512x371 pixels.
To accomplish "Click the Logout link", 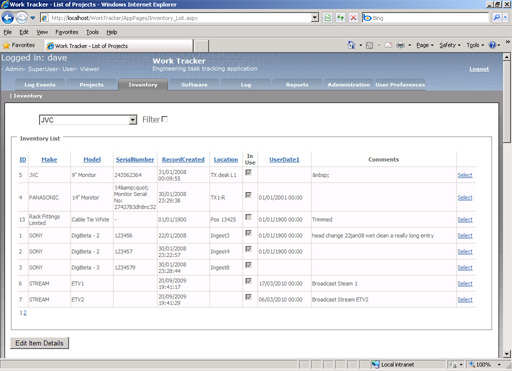I will (x=479, y=69).
